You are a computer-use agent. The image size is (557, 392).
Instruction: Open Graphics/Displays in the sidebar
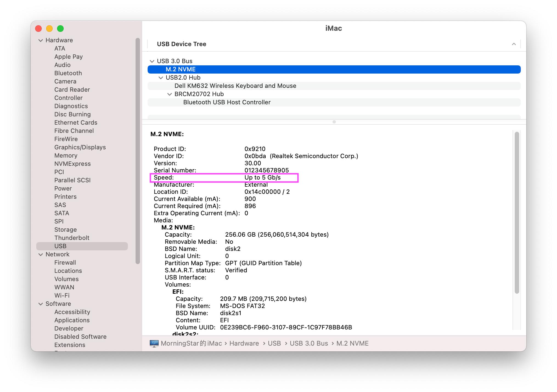click(80, 147)
